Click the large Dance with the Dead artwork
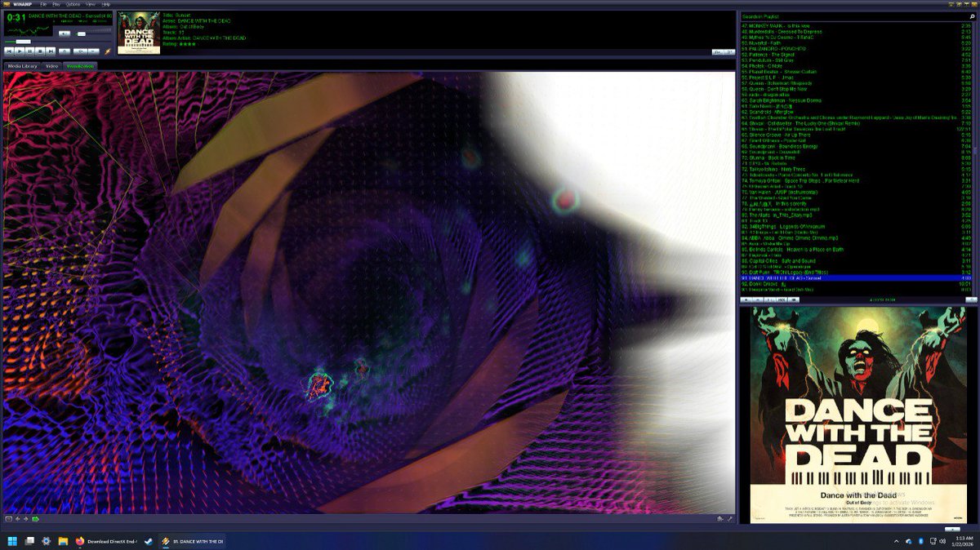Screen dimensions: 980x550 point(858,416)
